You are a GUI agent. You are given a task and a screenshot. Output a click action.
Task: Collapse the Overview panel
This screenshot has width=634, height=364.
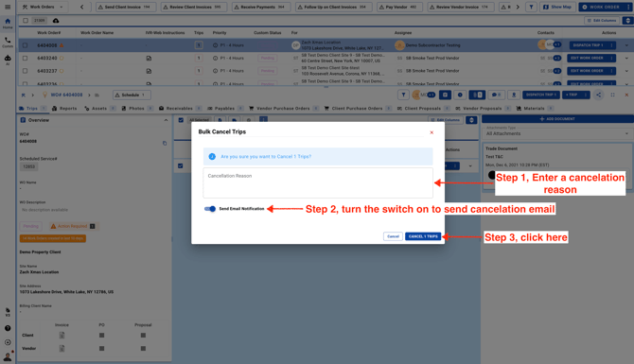[166, 120]
